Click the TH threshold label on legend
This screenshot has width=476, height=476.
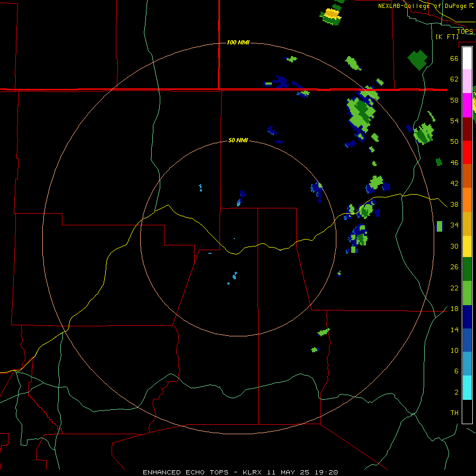pos(454,413)
